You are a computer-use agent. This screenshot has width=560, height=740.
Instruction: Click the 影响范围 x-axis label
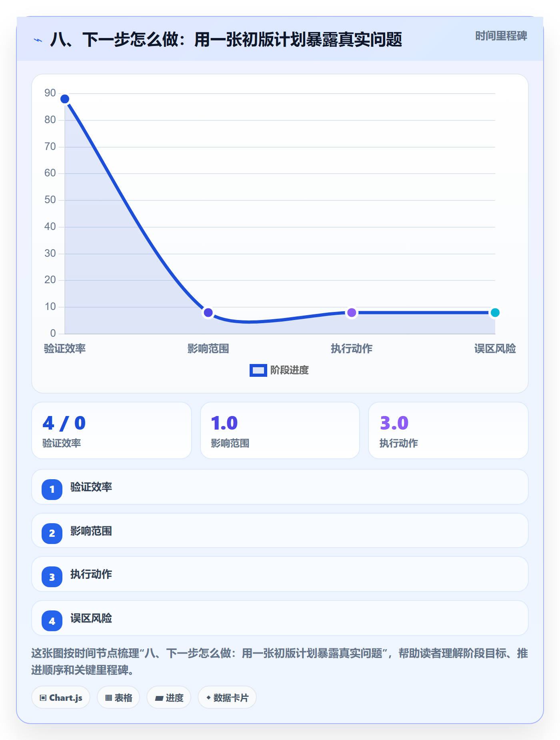point(208,349)
